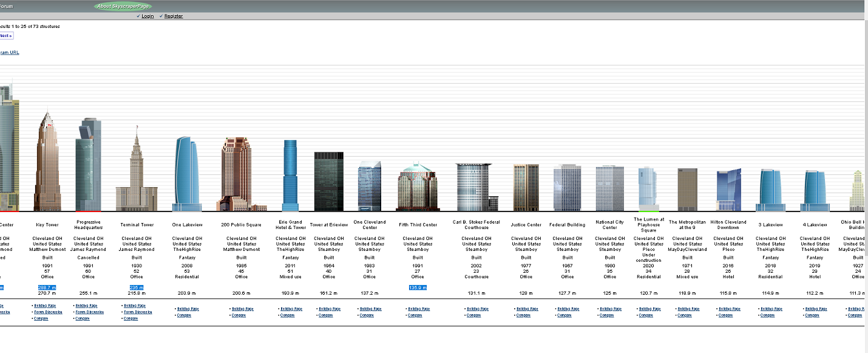
Task: Open Building Page for Justice Center
Action: (x=527, y=309)
